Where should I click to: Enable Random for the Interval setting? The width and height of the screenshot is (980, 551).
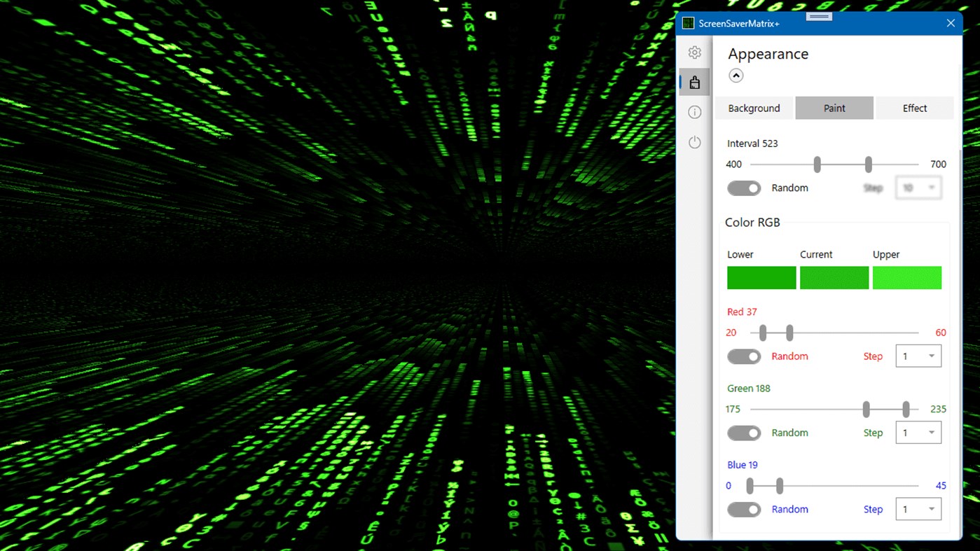[743, 188]
